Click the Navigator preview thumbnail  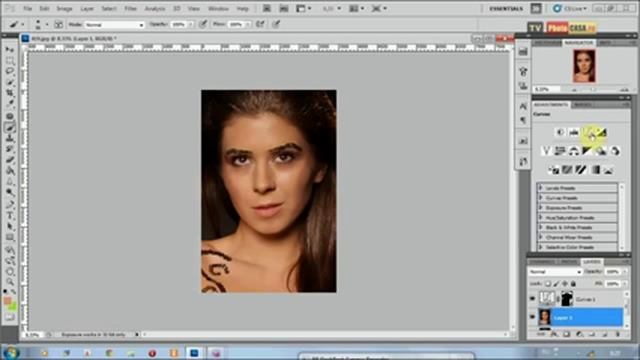pyautogui.click(x=584, y=66)
